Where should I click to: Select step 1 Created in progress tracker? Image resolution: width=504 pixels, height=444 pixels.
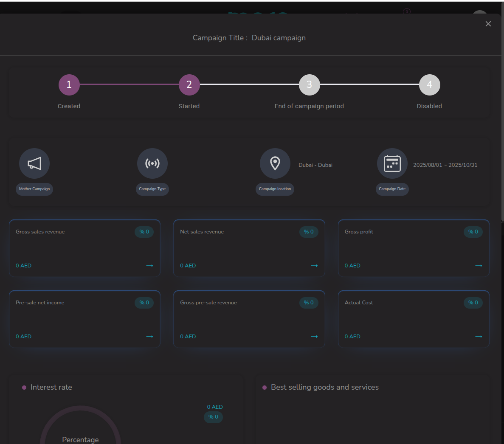tap(69, 85)
